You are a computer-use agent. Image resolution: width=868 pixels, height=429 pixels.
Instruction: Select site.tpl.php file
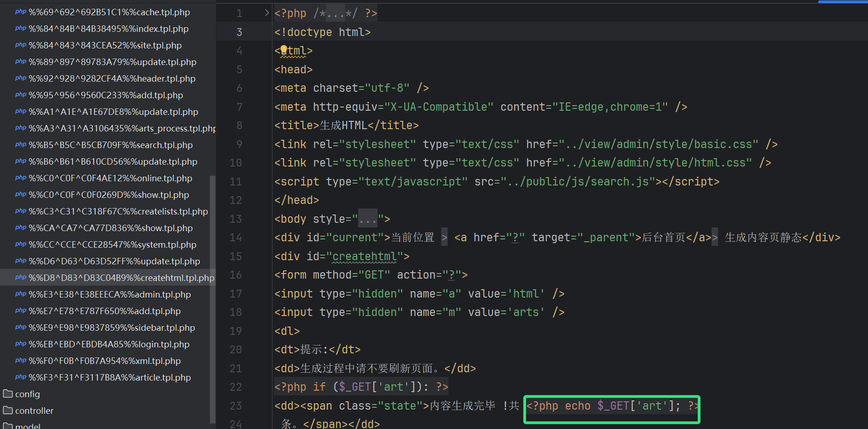click(x=105, y=45)
